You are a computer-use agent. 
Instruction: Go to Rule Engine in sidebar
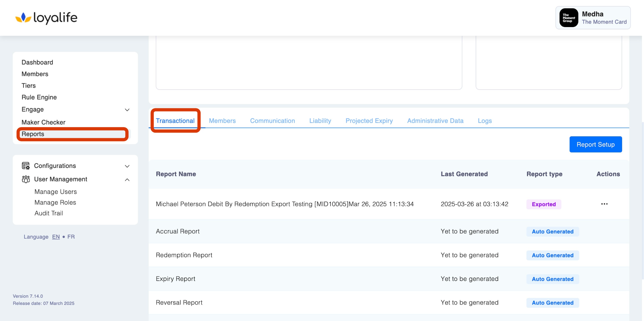pos(39,97)
